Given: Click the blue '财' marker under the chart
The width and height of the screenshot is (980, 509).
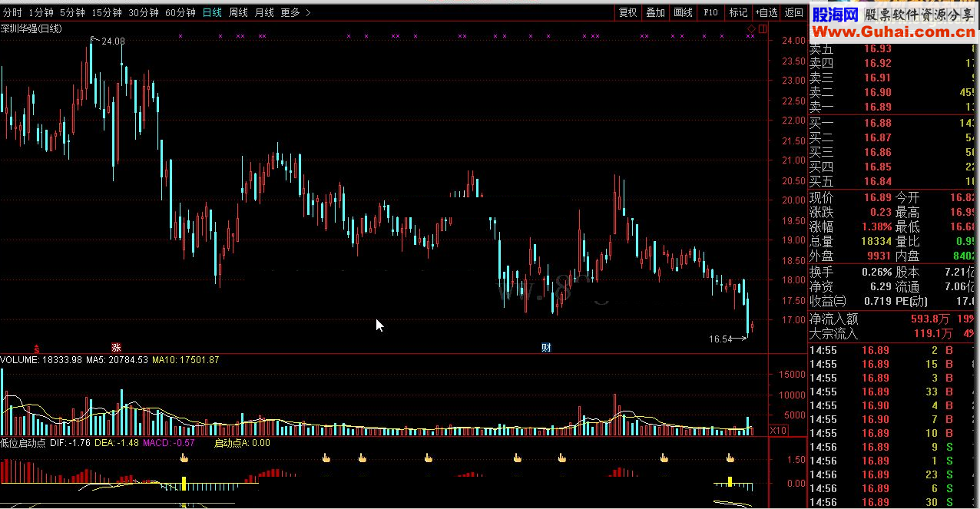Looking at the screenshot, I should pos(546,347).
